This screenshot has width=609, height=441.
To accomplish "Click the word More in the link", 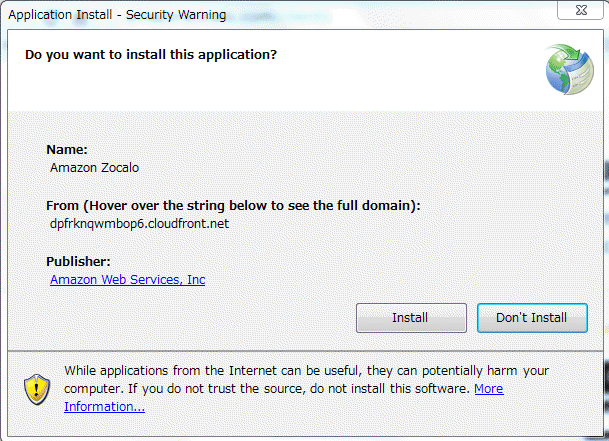I will coord(489,389).
